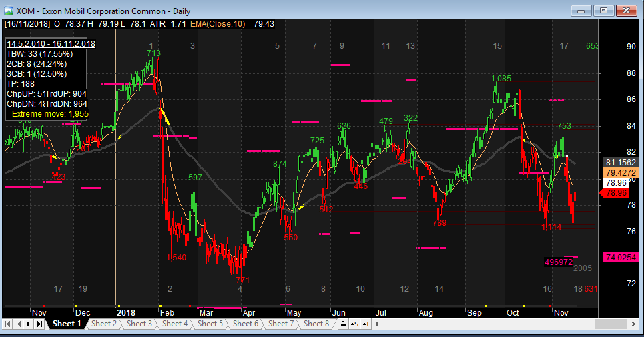
Task: Switch to Sheet 6 tab
Action: (246, 324)
